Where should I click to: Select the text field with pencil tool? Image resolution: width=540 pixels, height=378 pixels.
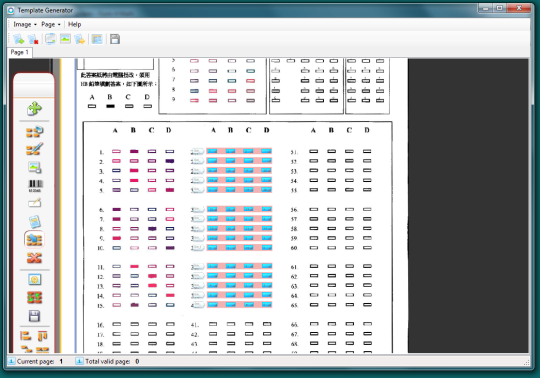point(34,203)
